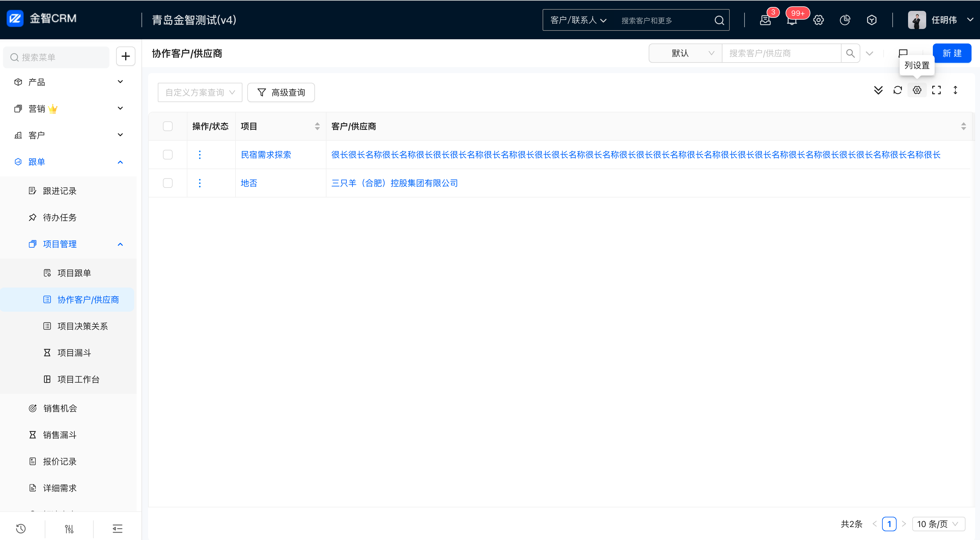The width and height of the screenshot is (980, 540).
Task: Click the 高级查询 button
Action: point(281,92)
